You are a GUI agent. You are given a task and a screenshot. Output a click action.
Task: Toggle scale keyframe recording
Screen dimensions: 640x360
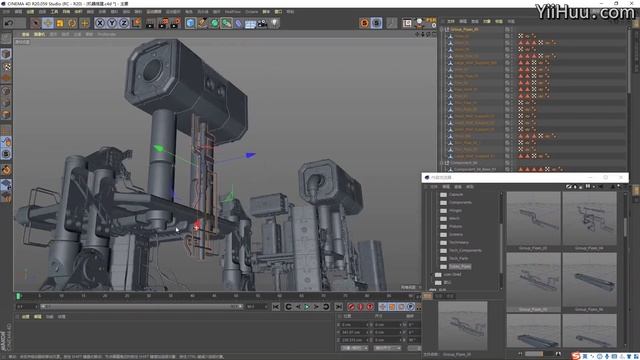(392, 307)
